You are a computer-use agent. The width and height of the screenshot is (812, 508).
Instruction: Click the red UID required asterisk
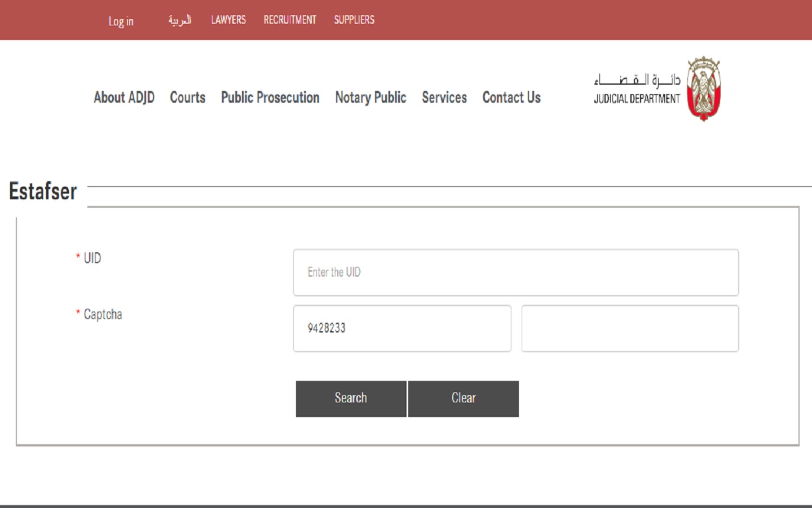tap(78, 257)
